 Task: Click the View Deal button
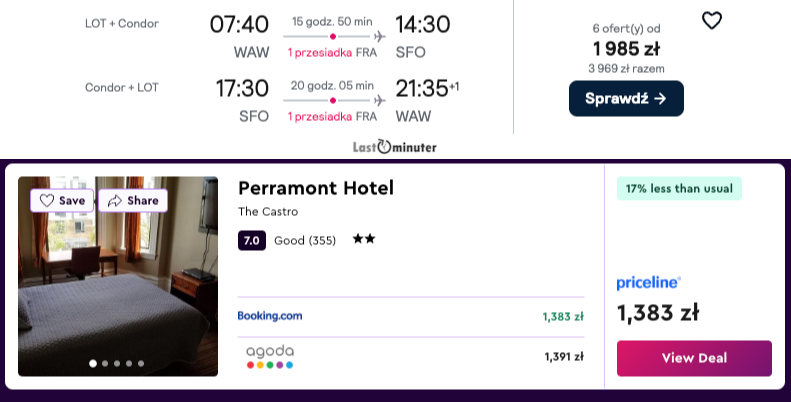click(x=694, y=358)
